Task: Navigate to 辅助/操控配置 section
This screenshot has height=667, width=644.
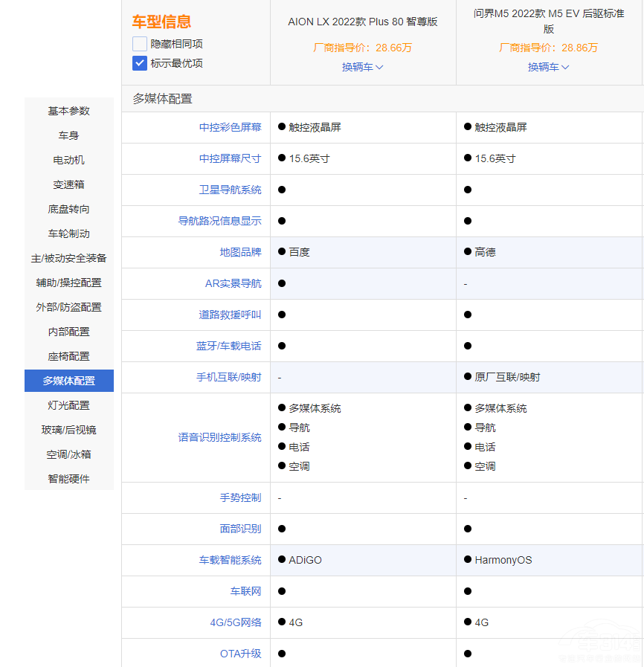Action: coord(68,283)
